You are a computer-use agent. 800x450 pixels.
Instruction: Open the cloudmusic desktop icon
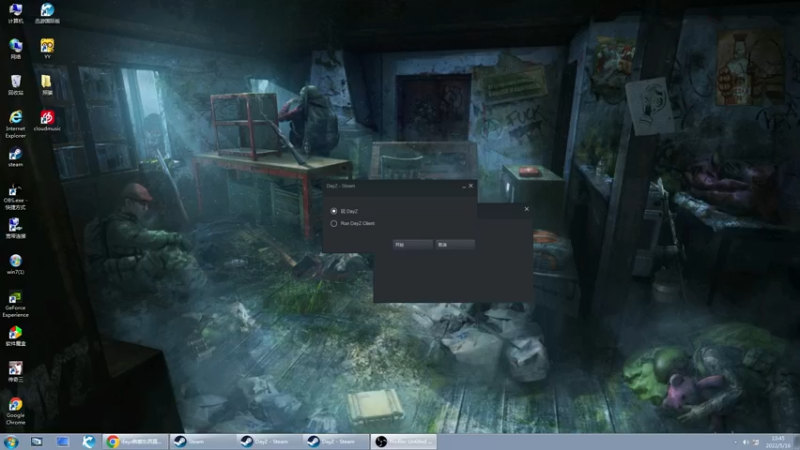point(47,121)
